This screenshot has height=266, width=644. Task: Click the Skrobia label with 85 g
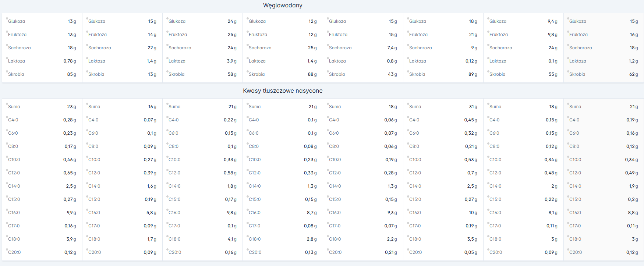pyautogui.click(x=16, y=74)
